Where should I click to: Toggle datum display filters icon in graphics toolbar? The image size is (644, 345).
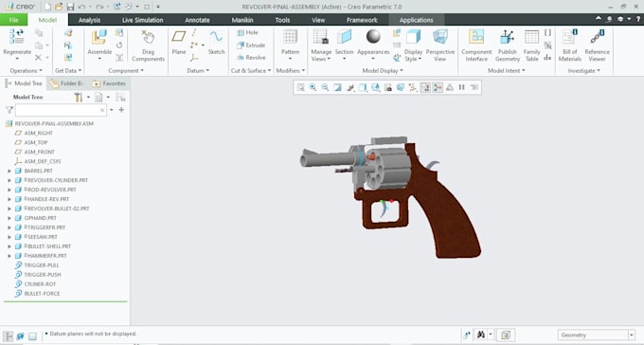[x=413, y=87]
